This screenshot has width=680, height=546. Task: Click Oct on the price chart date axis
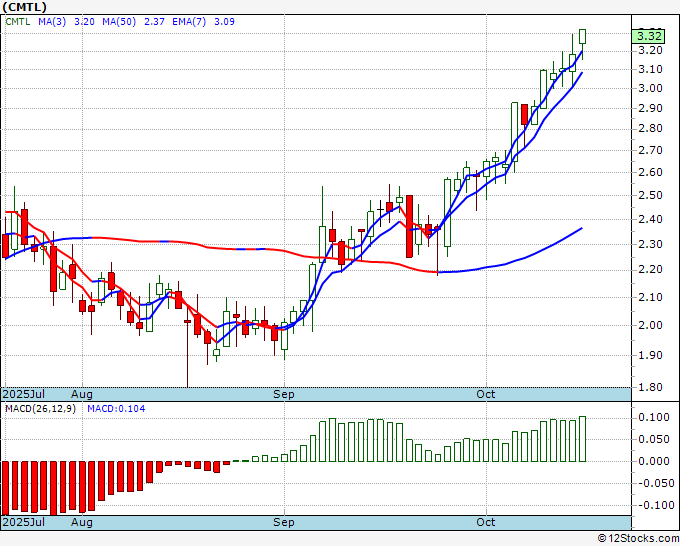(x=486, y=394)
